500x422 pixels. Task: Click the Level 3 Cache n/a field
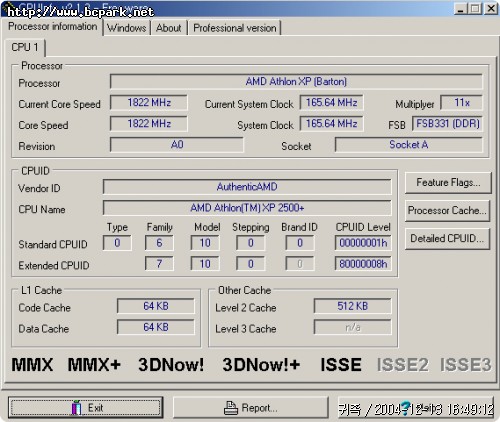[x=352, y=327]
